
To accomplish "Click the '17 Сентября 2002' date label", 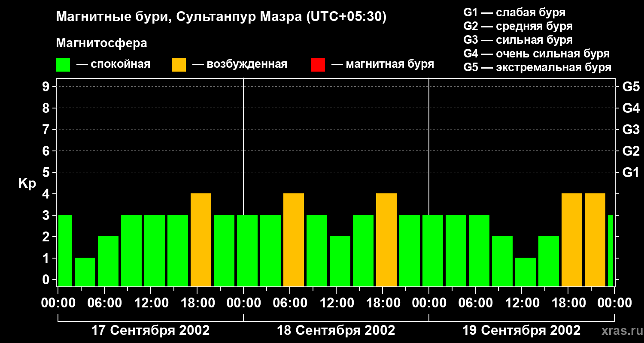I will (x=151, y=331).
